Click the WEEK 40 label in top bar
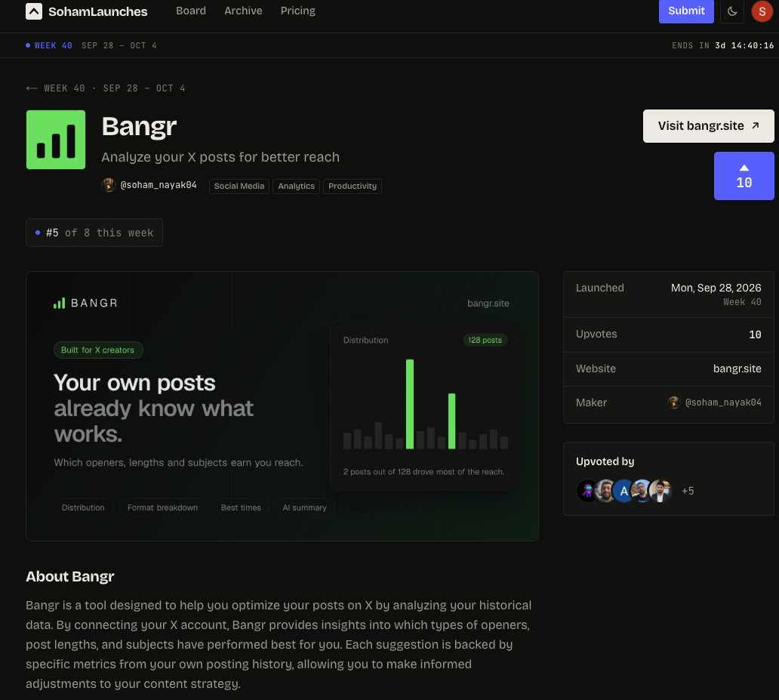Viewport: 779px width, 700px height. coord(53,46)
